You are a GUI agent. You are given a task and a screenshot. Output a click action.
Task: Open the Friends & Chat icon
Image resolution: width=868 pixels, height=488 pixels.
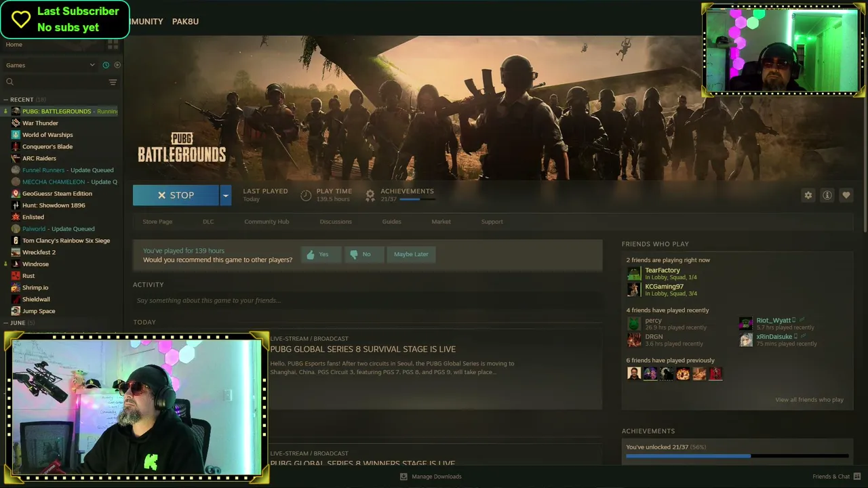coord(857,476)
